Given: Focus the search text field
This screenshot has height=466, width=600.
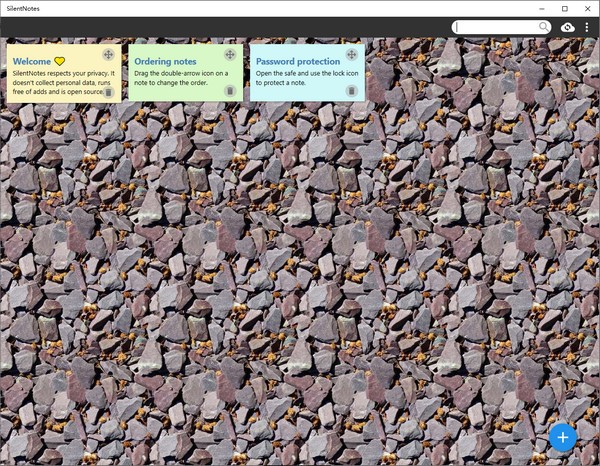Looking at the screenshot, I should click(x=497, y=27).
